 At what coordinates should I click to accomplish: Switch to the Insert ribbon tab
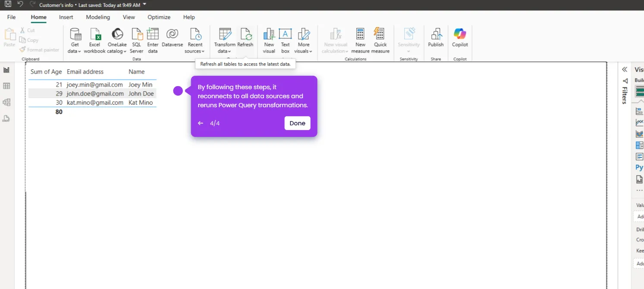click(x=66, y=17)
